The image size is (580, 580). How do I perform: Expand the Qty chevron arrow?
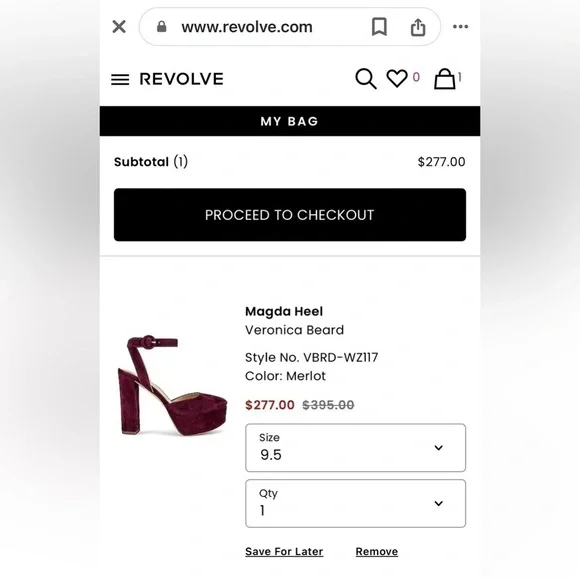(439, 503)
